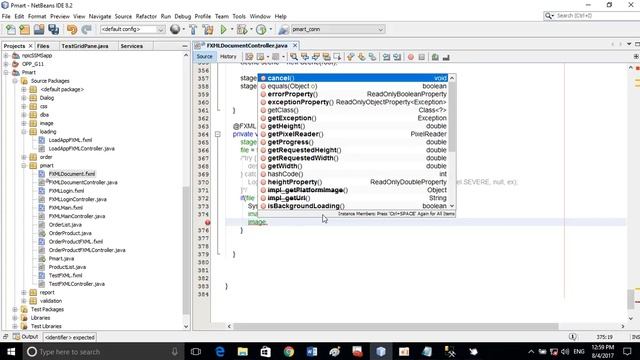Switch the editor to History view
Image resolution: width=640 pixels, height=360 pixels.
tap(228, 57)
